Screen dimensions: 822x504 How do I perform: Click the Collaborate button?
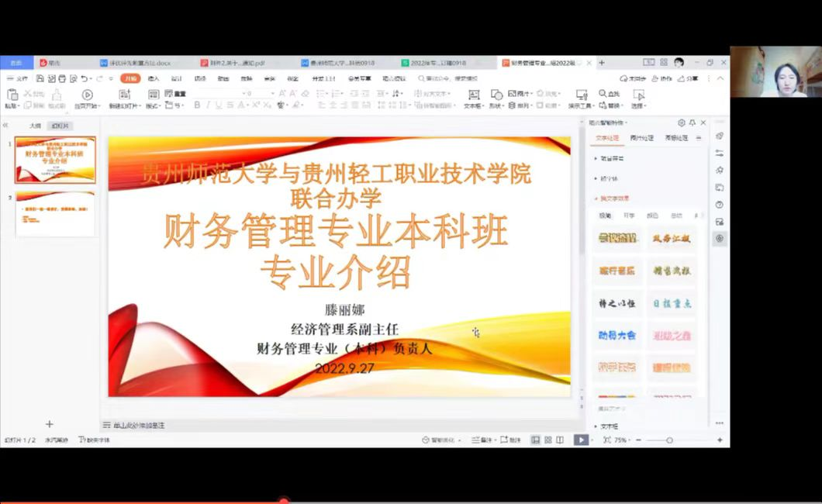tap(661, 78)
